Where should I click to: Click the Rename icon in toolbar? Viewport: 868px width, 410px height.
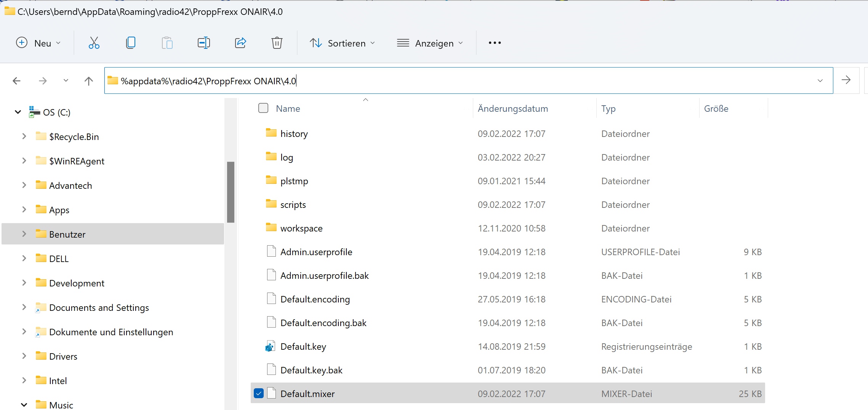(203, 43)
